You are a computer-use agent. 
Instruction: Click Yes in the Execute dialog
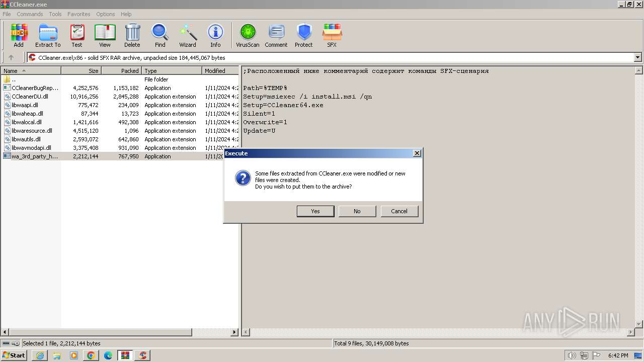[315, 211]
